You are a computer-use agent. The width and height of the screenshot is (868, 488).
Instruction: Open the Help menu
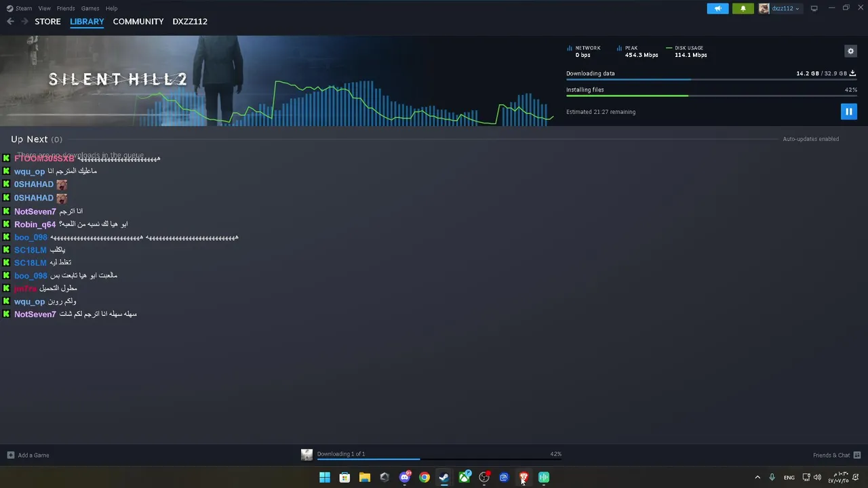pos(111,8)
